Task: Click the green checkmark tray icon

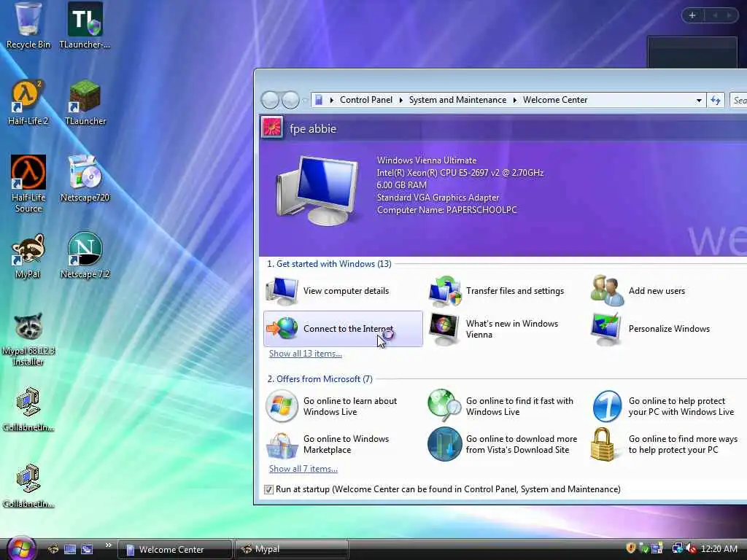Action: tap(643, 548)
